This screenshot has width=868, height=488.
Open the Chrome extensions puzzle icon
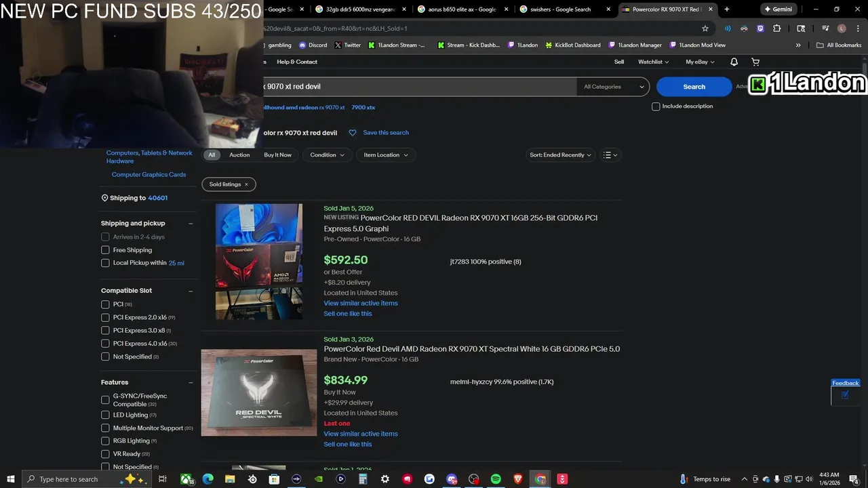777,28
